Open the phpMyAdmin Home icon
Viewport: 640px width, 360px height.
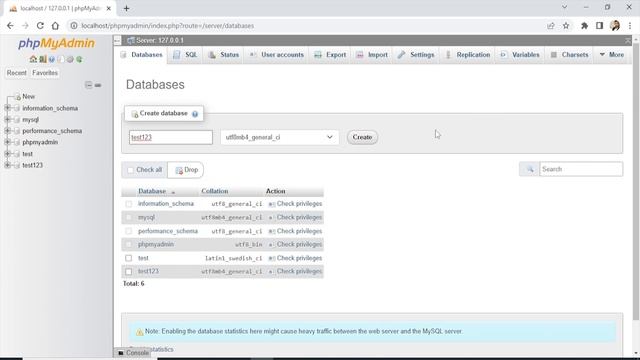(33, 59)
